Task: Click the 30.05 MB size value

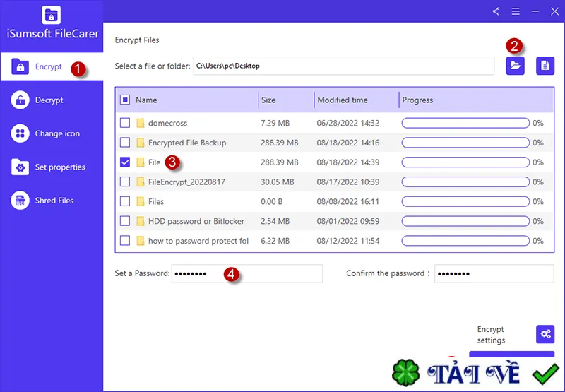Action: pyautogui.click(x=277, y=182)
